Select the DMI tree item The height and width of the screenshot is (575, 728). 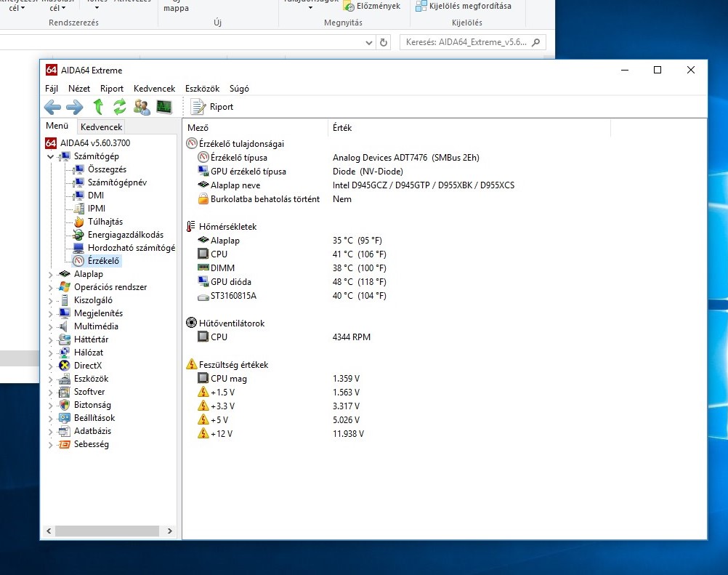point(96,195)
